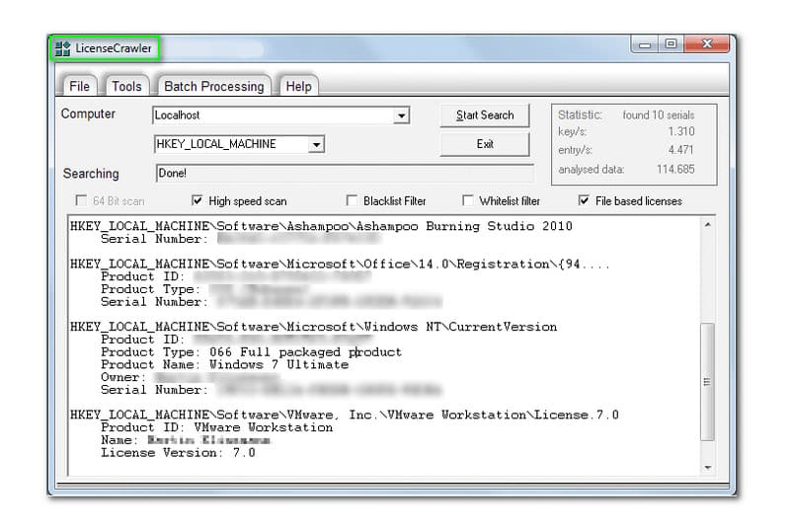Maximize the LicenseCrawler window
The width and height of the screenshot is (790, 532).
[671, 44]
